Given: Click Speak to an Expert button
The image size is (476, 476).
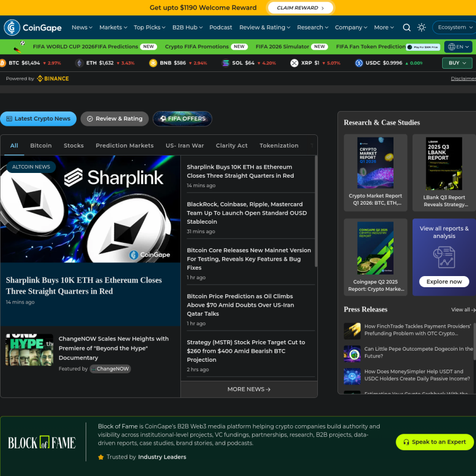Looking at the screenshot, I should point(435,442).
